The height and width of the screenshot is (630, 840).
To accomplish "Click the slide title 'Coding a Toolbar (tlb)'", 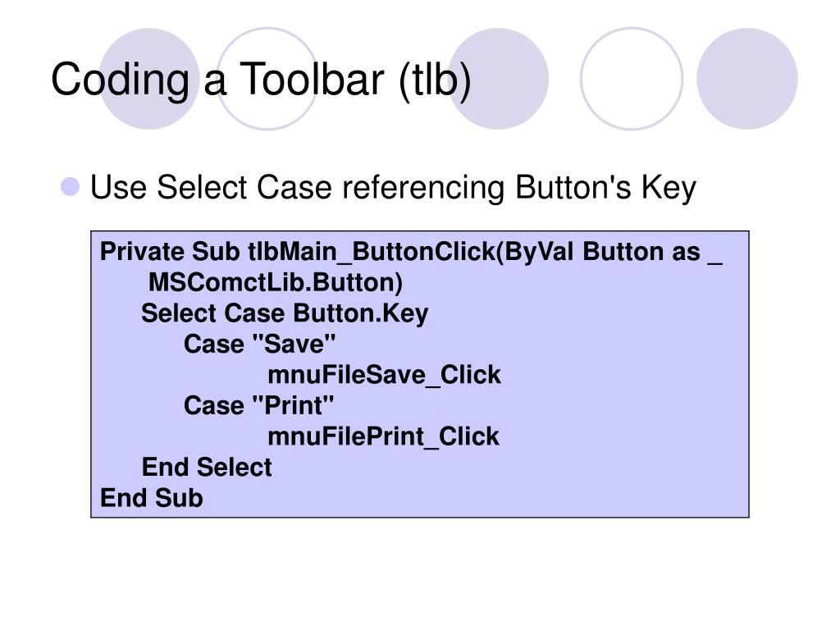I will pyautogui.click(x=261, y=80).
